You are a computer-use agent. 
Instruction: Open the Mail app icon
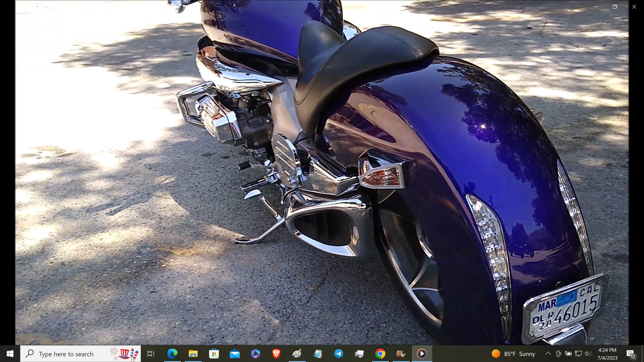[x=234, y=354]
